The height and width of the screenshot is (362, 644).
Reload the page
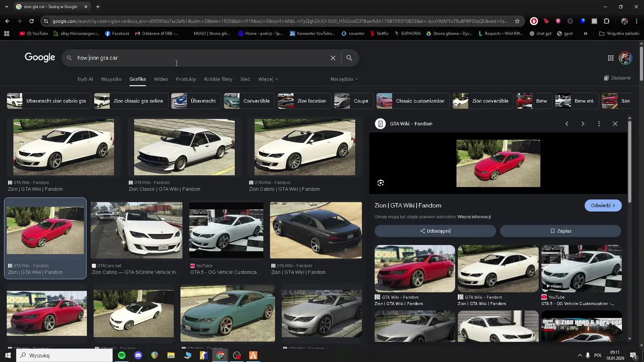31,21
